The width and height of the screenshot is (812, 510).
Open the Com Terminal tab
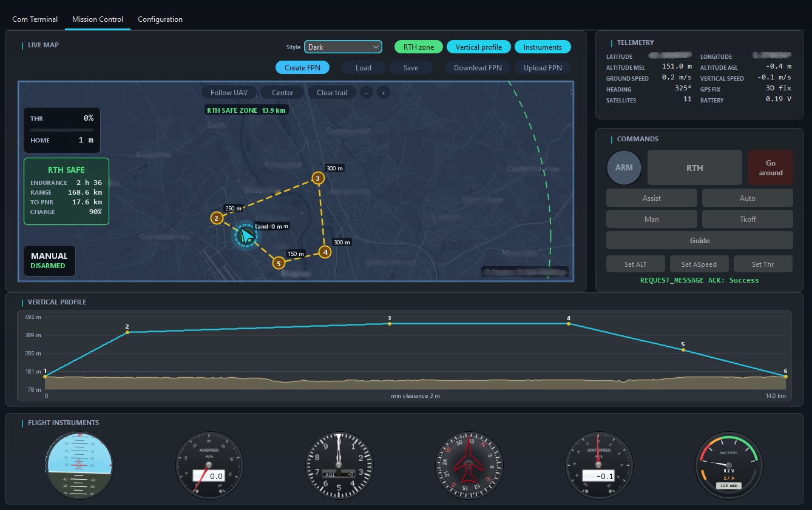[x=35, y=19]
